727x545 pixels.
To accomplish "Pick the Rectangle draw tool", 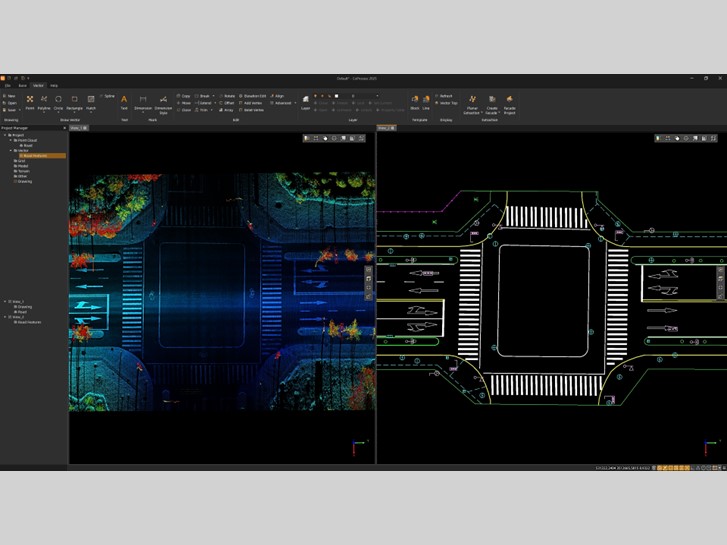I will [x=74, y=102].
